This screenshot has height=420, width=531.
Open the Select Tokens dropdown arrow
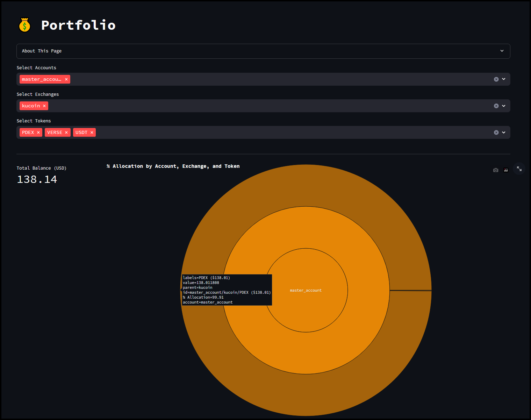(504, 132)
